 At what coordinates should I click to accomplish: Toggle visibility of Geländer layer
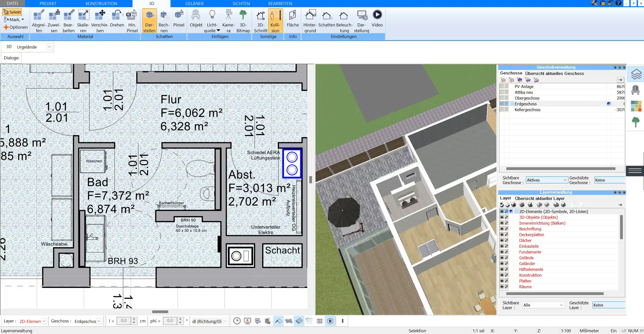[502, 264]
